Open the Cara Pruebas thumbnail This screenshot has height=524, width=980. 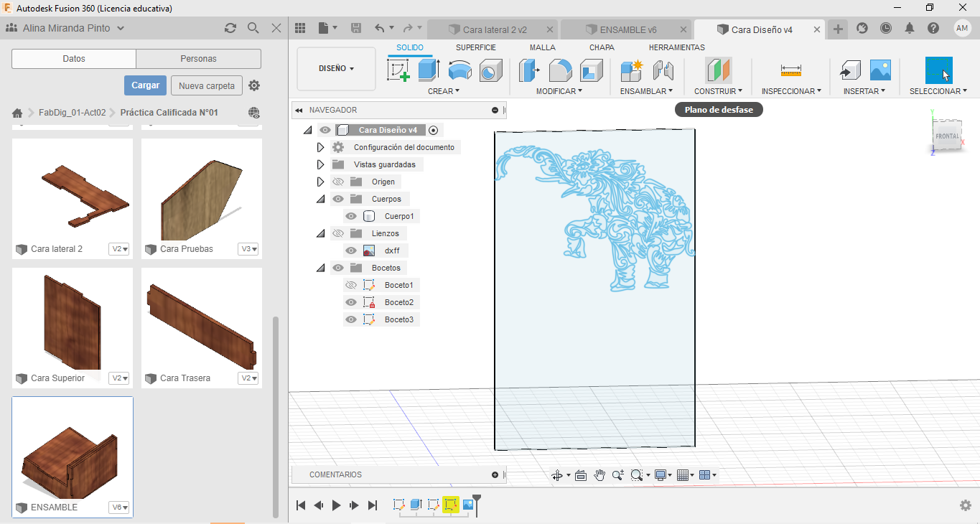click(201, 190)
